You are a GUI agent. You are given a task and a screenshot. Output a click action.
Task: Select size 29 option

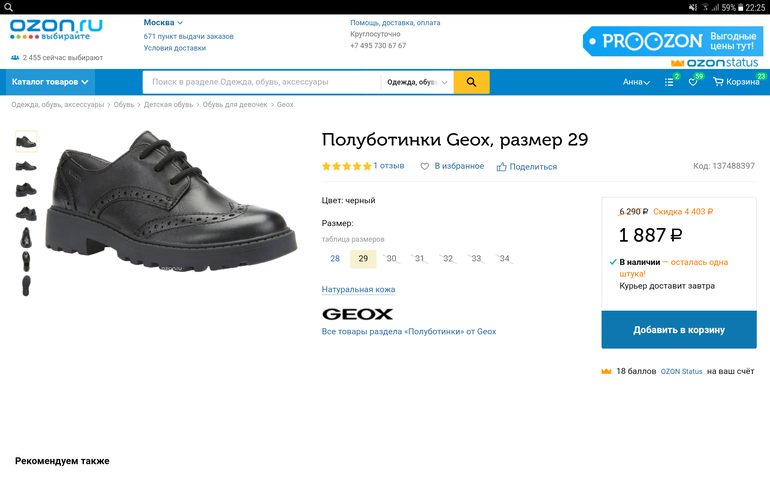(x=363, y=259)
